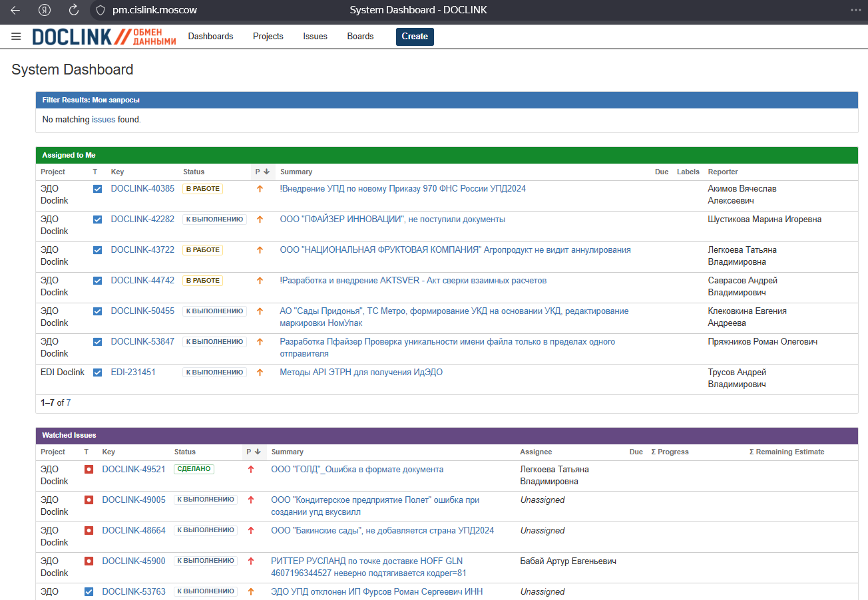868x600 pixels.
Task: Focus the pm.cislink.moscow address bar
Action: point(154,10)
